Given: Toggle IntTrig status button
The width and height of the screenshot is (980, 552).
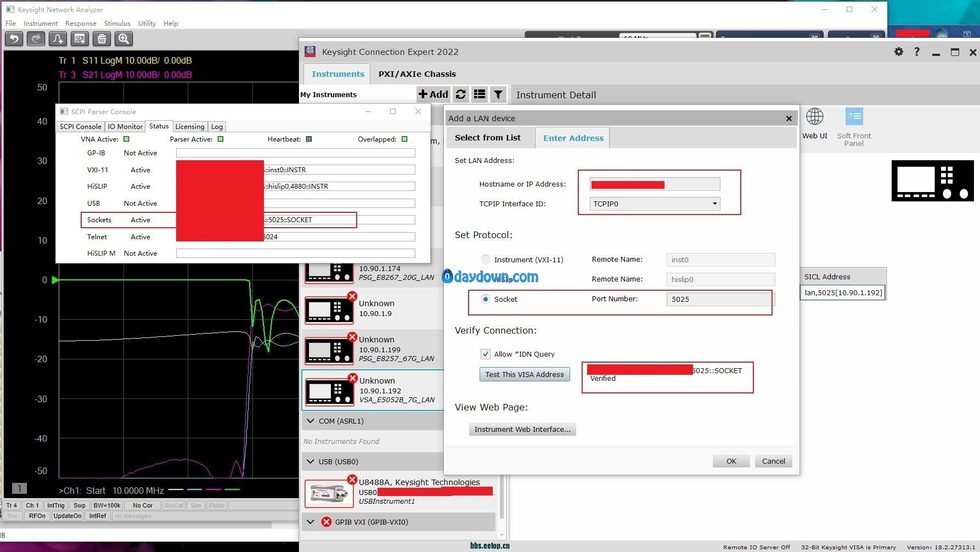Looking at the screenshot, I should (x=56, y=505).
